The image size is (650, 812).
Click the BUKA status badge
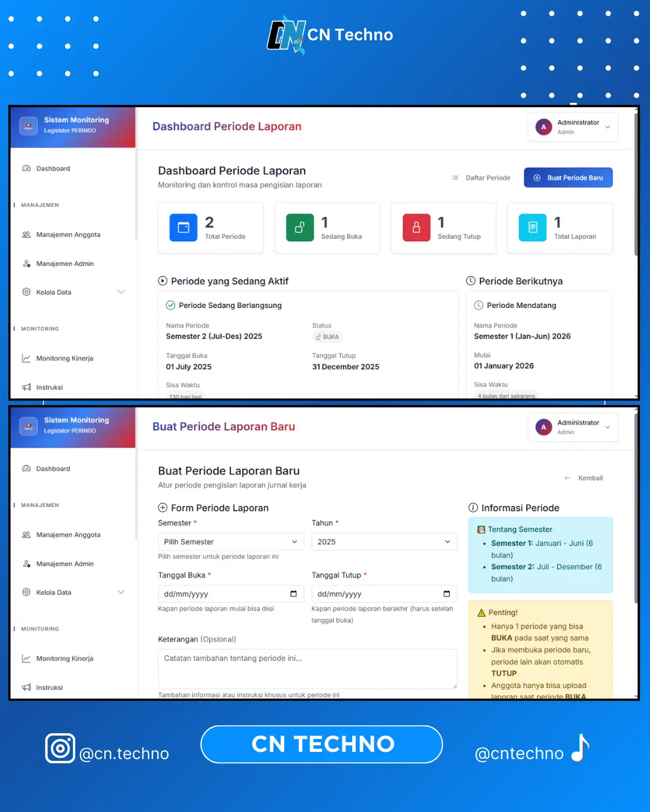[x=327, y=337]
